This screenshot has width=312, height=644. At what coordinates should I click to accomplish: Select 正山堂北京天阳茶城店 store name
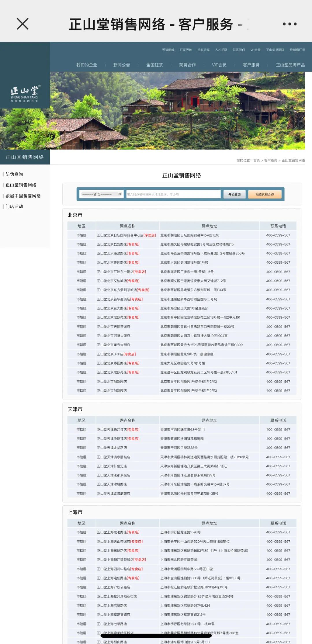(x=114, y=327)
